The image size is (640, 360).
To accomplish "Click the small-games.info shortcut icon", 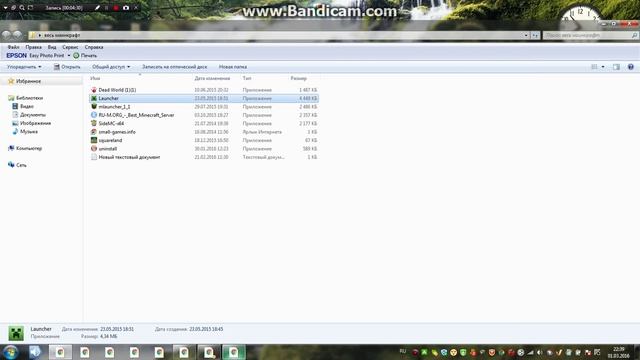I will 94,132.
